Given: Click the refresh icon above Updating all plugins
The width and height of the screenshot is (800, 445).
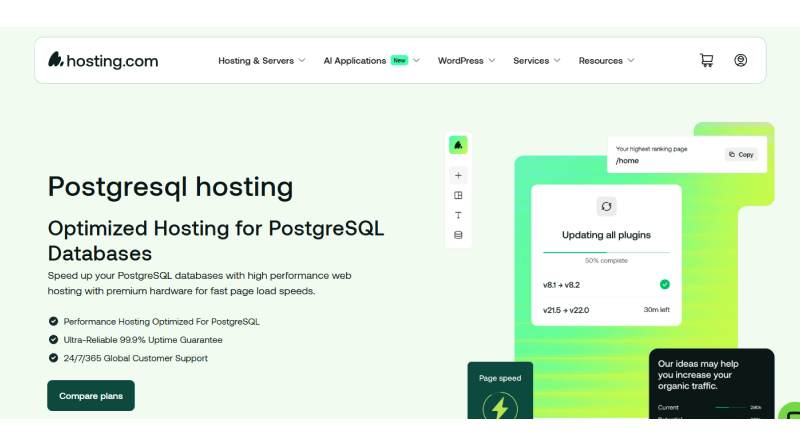Looking at the screenshot, I should click(x=606, y=207).
